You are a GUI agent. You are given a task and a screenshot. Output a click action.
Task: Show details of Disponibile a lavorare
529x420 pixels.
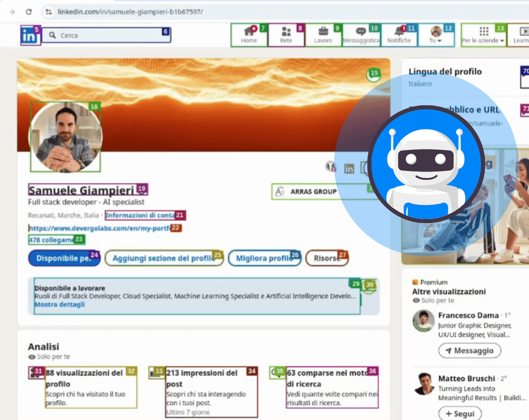pos(59,304)
